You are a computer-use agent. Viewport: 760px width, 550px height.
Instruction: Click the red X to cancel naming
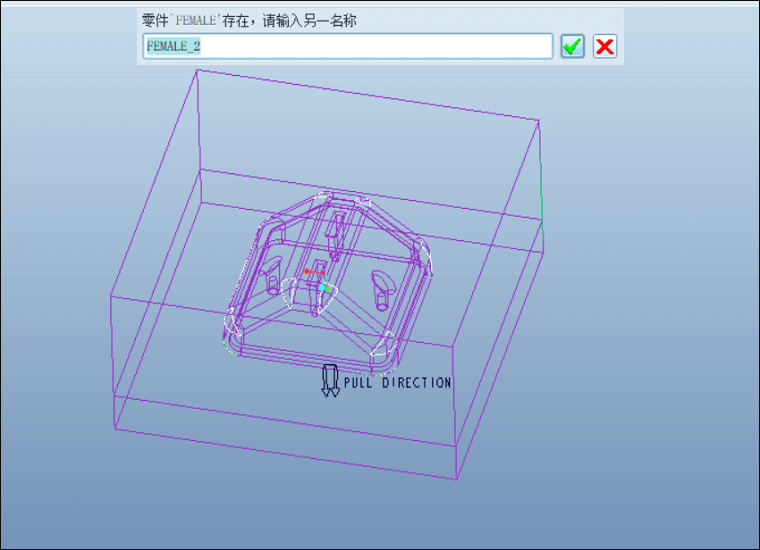tap(605, 47)
